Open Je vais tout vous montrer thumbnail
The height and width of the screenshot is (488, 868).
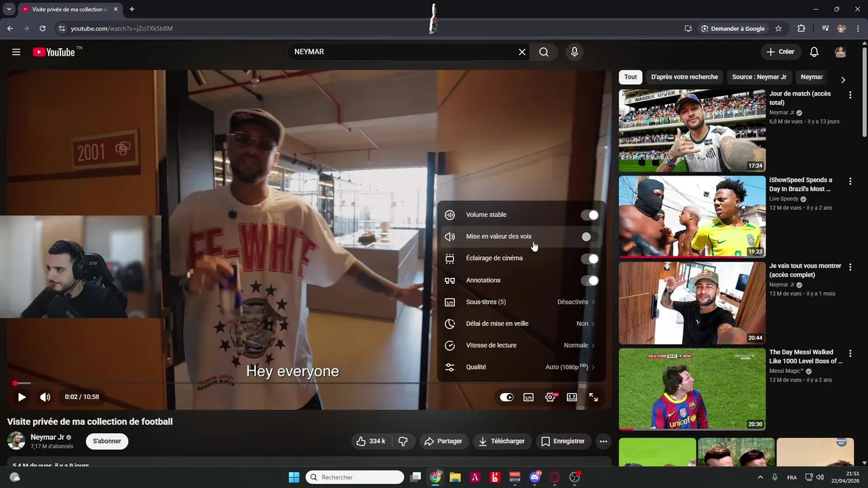click(692, 303)
